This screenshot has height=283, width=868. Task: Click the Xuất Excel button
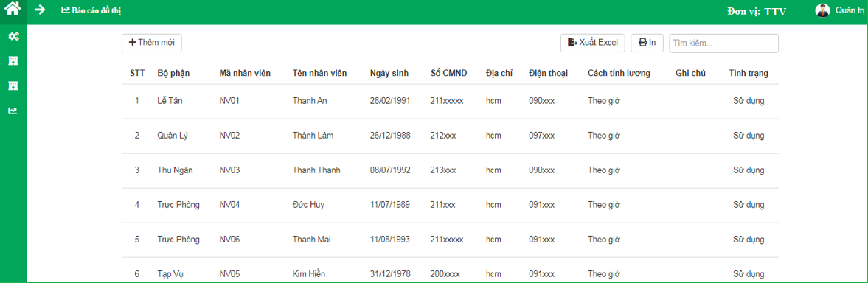(x=593, y=43)
